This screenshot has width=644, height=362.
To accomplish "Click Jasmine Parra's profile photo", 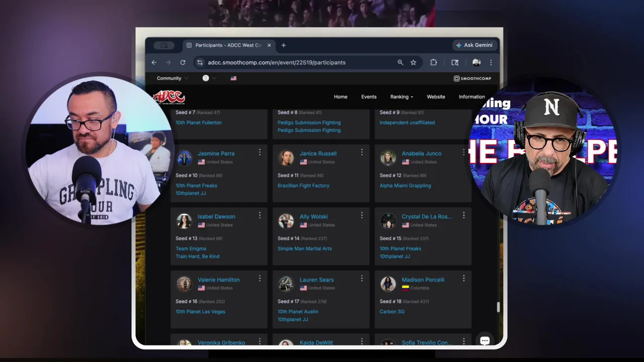I will point(184,158).
